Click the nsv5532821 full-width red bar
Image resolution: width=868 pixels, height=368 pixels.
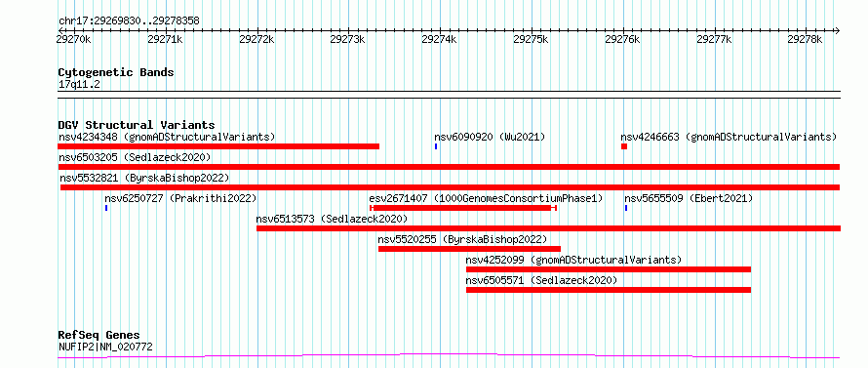coord(450,187)
